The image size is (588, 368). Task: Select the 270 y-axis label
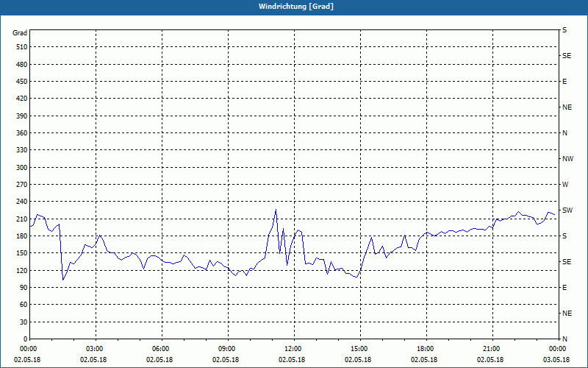coord(22,185)
